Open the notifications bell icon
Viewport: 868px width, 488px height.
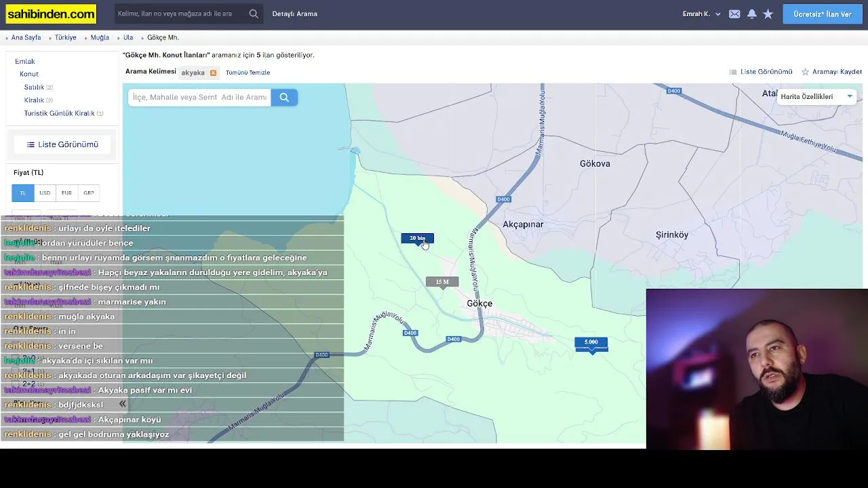coord(751,14)
